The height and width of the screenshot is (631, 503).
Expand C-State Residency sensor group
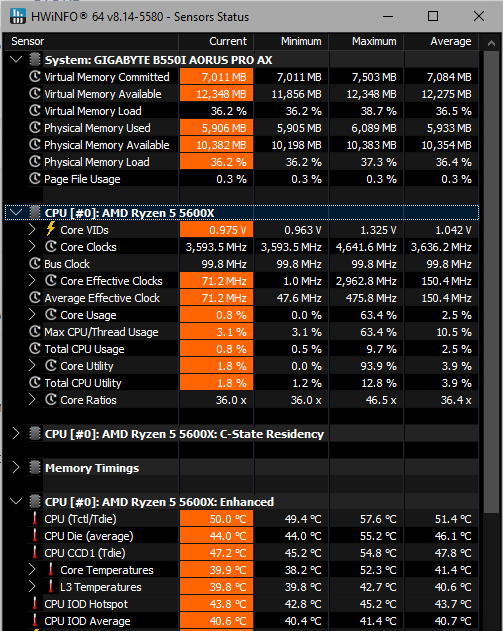pyautogui.click(x=16, y=433)
